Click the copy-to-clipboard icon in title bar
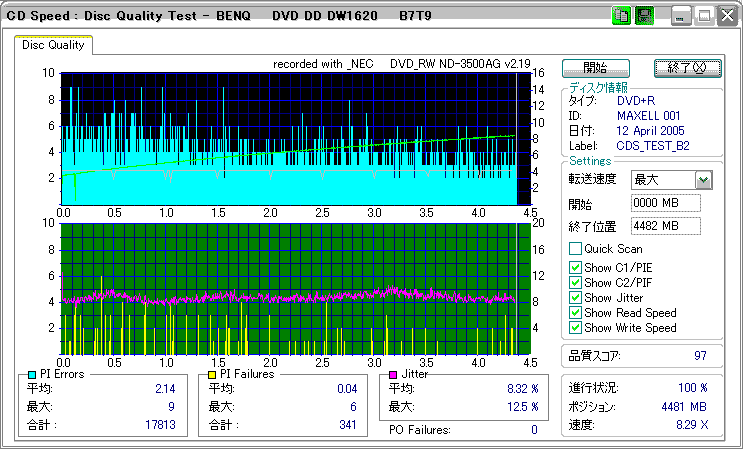The width and height of the screenshot is (743, 449). pyautogui.click(x=620, y=16)
